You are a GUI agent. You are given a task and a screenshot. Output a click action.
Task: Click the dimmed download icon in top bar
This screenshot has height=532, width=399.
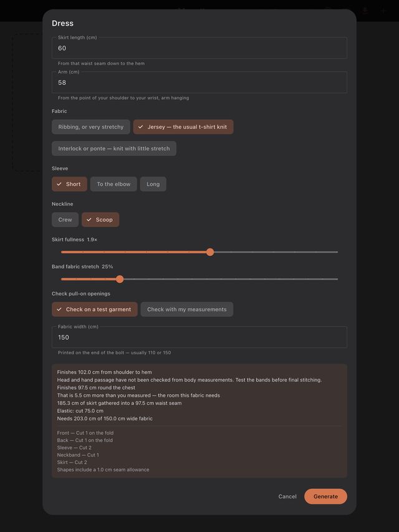click(365, 11)
